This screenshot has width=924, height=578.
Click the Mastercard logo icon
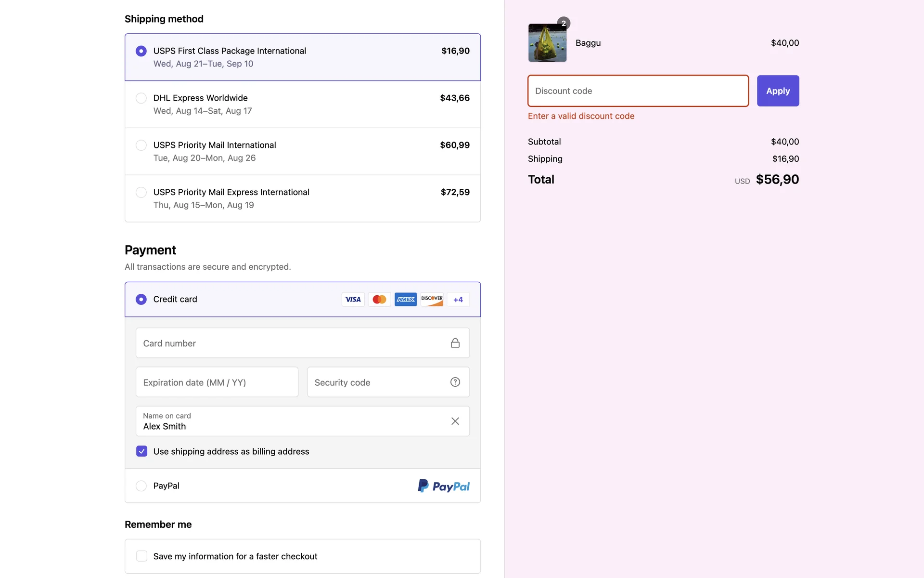tap(379, 299)
